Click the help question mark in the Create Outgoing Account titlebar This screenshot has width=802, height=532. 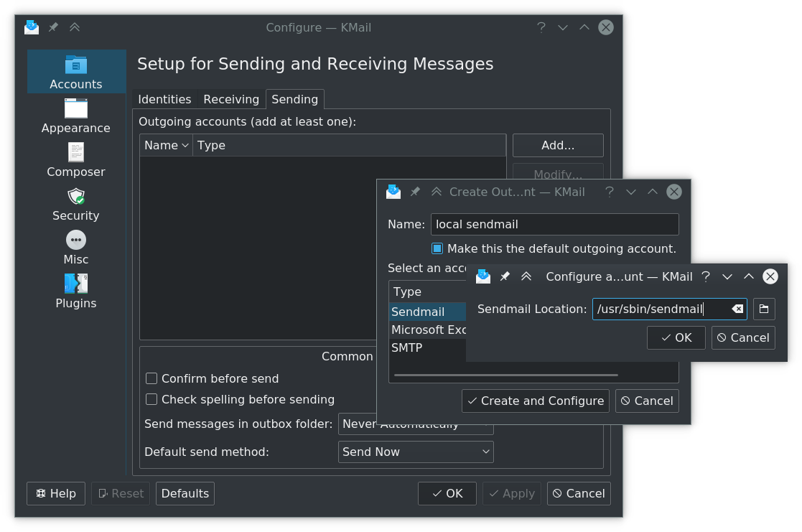(609, 192)
